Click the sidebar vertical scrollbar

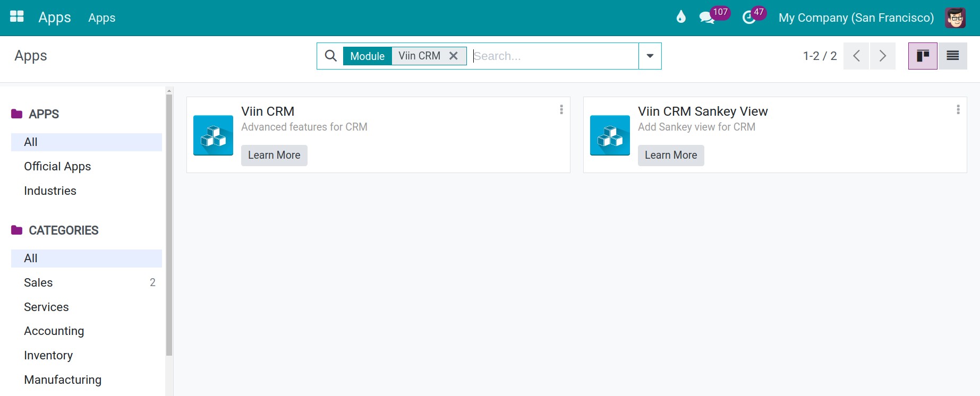pyautogui.click(x=169, y=225)
